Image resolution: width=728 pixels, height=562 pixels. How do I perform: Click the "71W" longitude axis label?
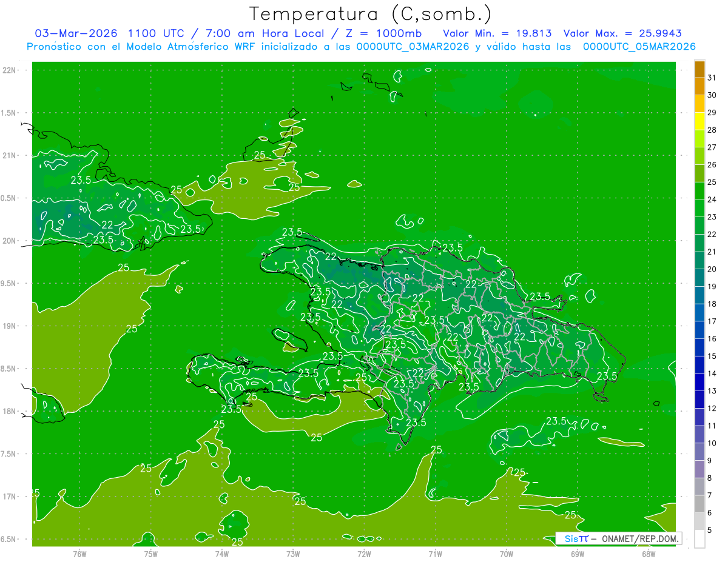coord(435,554)
